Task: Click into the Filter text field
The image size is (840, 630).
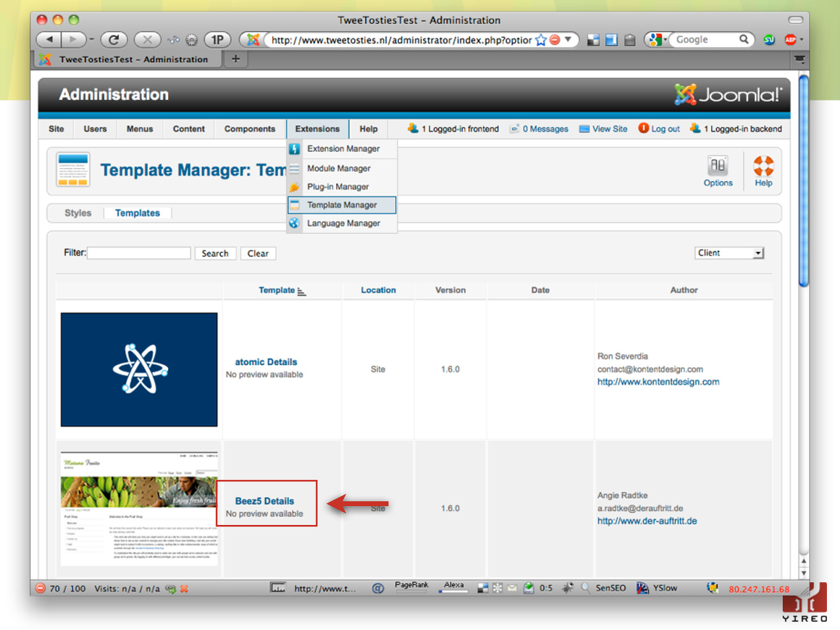Action: tap(139, 253)
